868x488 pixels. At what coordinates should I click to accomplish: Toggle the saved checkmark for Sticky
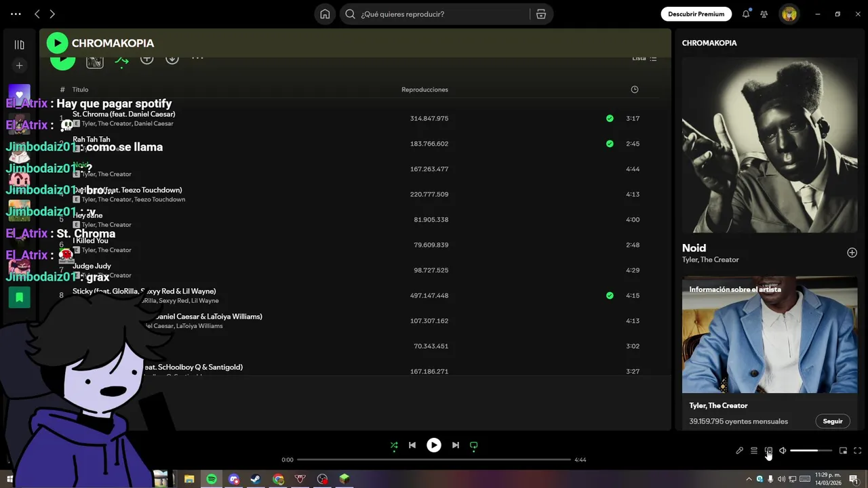(610, 296)
